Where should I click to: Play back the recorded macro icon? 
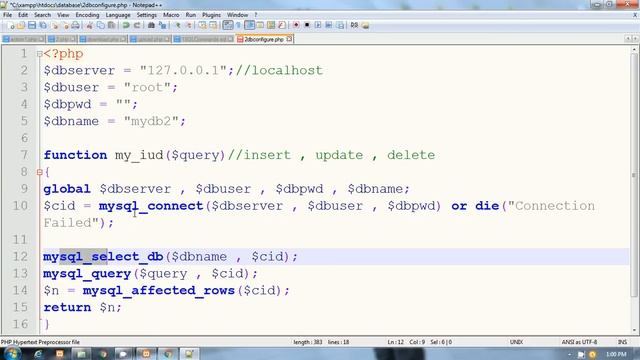pyautogui.click(x=318, y=25)
